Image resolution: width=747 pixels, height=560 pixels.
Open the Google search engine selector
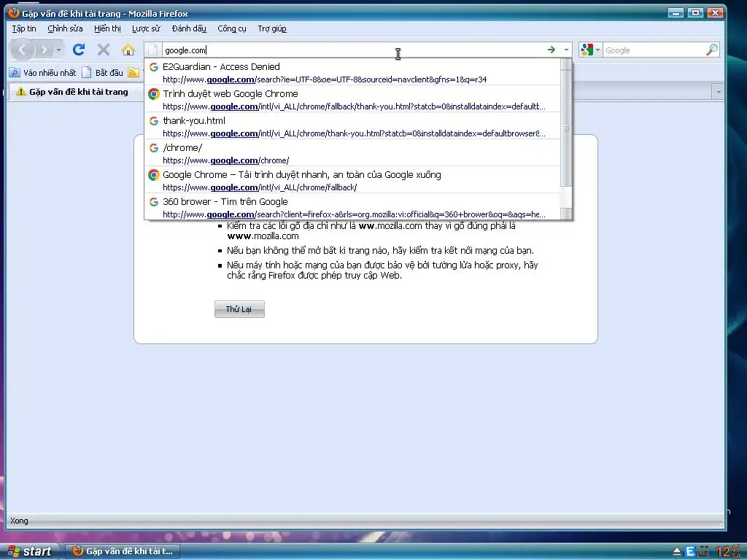tap(590, 50)
